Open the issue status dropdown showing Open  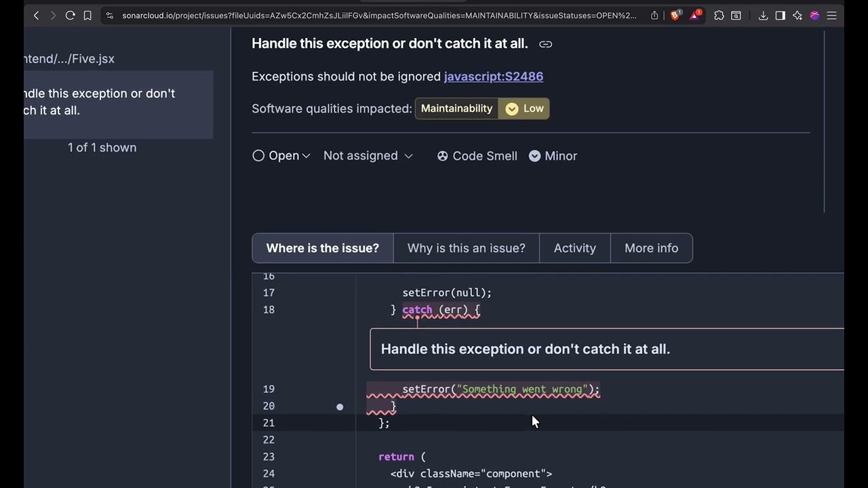pos(281,156)
